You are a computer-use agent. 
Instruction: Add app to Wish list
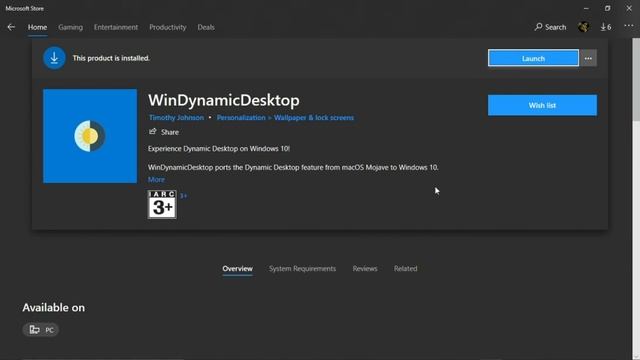pos(542,105)
